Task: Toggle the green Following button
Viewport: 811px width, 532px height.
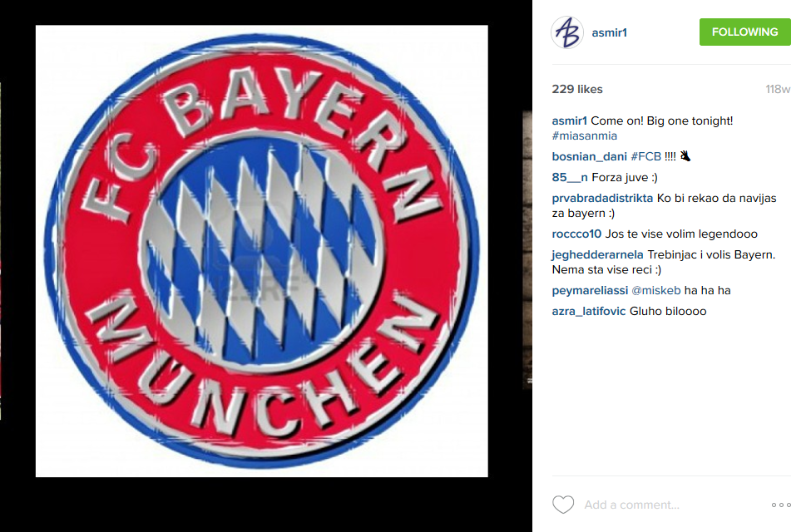Action: 744,32
